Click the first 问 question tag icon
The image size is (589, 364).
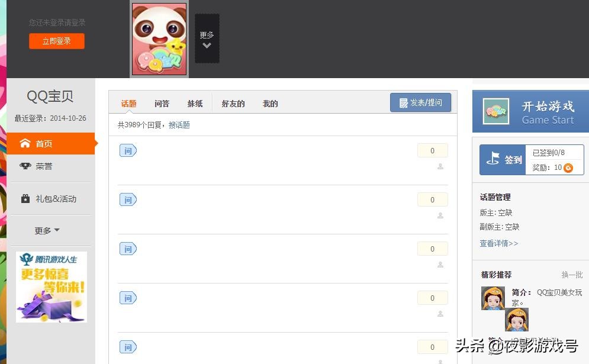128,151
